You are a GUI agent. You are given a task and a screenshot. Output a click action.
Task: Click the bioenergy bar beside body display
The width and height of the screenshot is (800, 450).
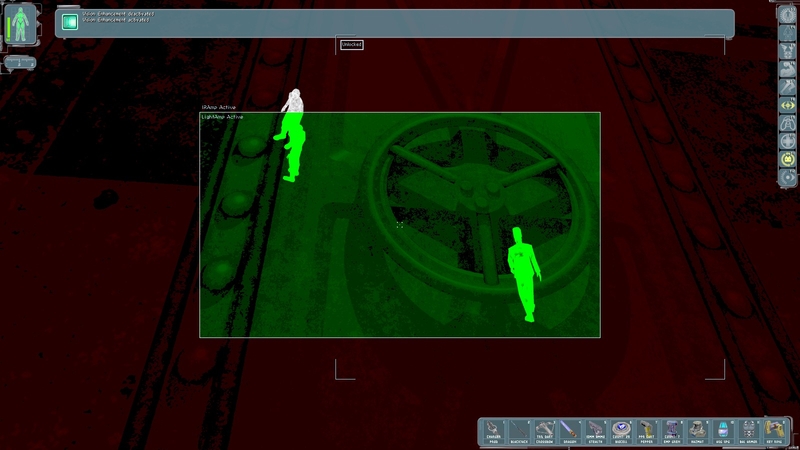click(x=8, y=29)
